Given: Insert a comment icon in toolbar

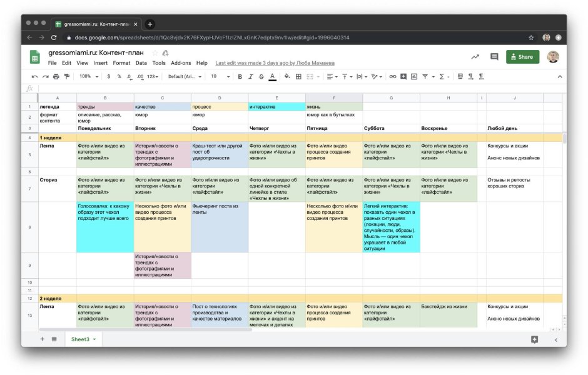Looking at the screenshot, I should click(x=405, y=75).
